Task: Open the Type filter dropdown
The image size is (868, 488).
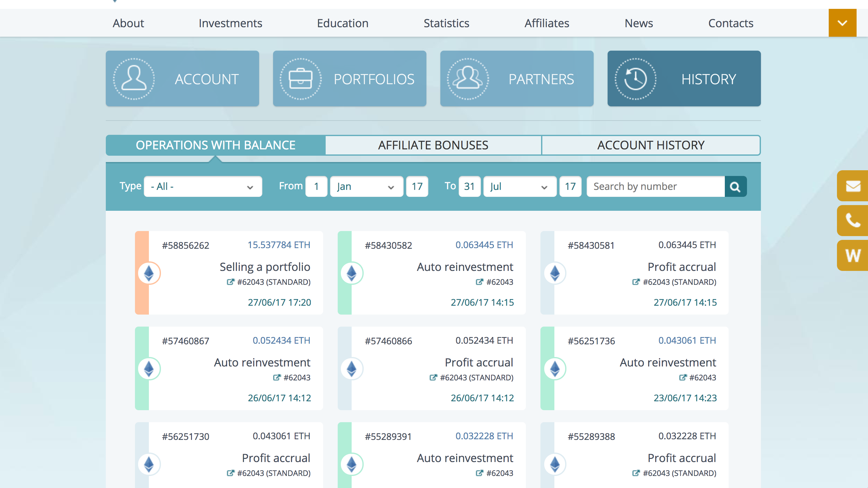Action: (203, 186)
